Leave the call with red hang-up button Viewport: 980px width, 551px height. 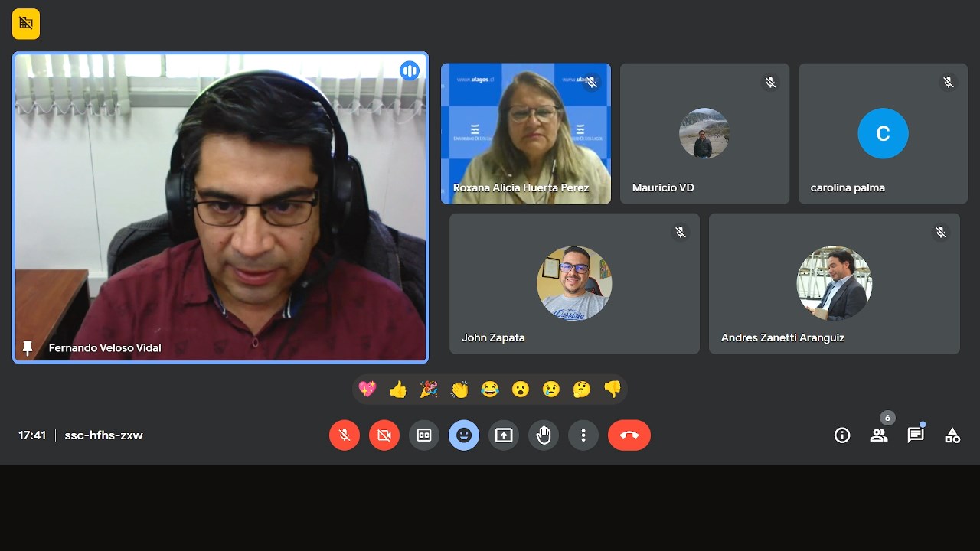(629, 435)
